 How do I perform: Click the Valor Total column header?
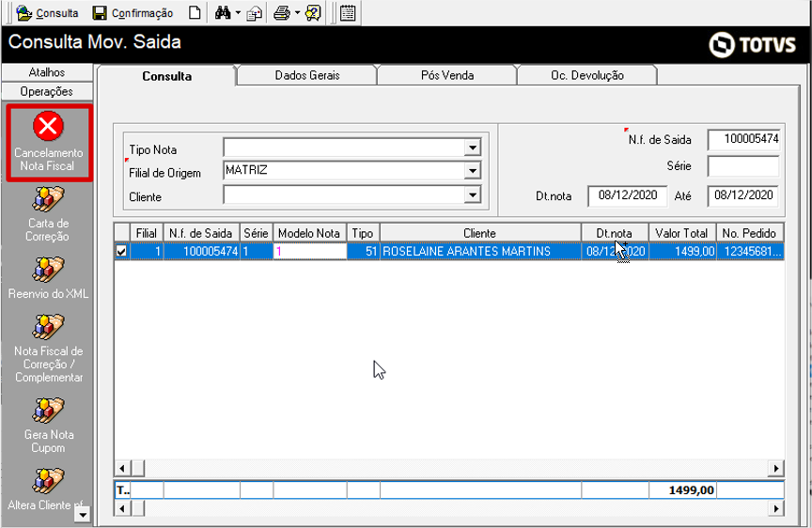(x=682, y=233)
